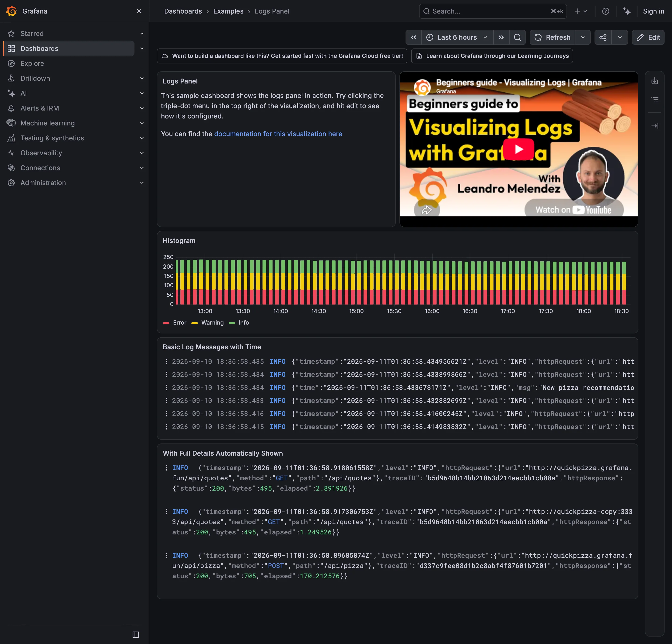
Task: Expand Observability chevron
Action: coord(142,153)
